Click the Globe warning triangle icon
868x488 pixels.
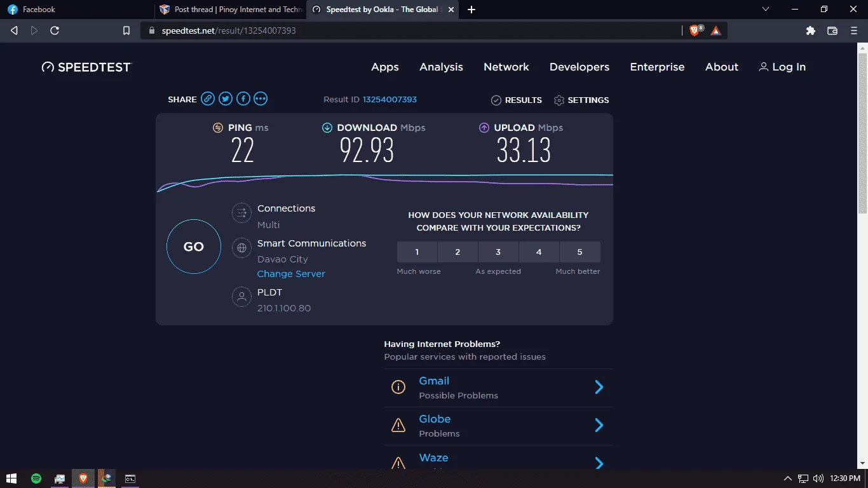(398, 425)
